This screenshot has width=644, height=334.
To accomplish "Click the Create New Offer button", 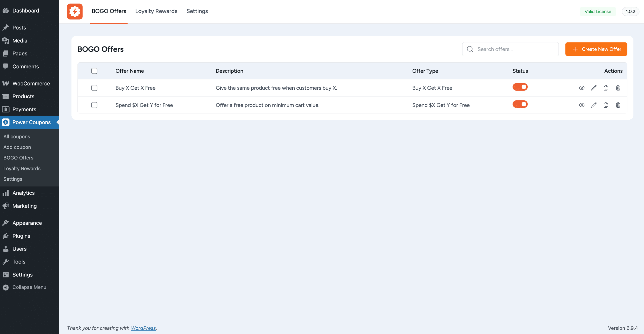I will tap(596, 49).
